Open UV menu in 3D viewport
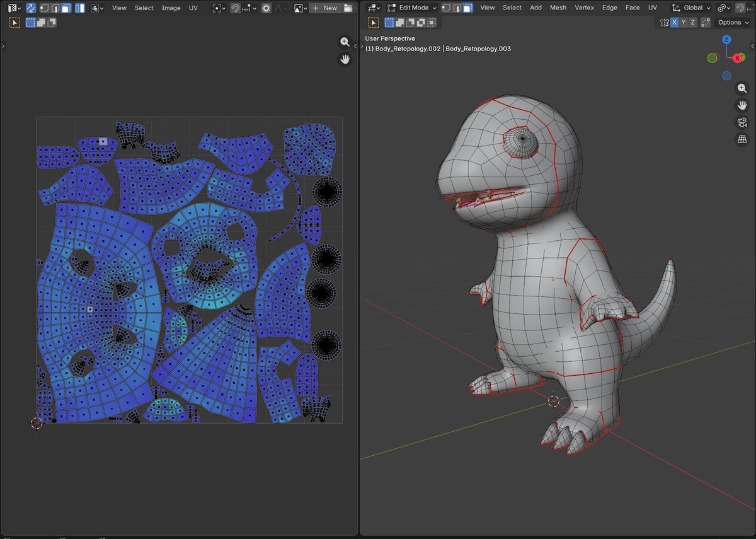The image size is (756, 539). 653,8
